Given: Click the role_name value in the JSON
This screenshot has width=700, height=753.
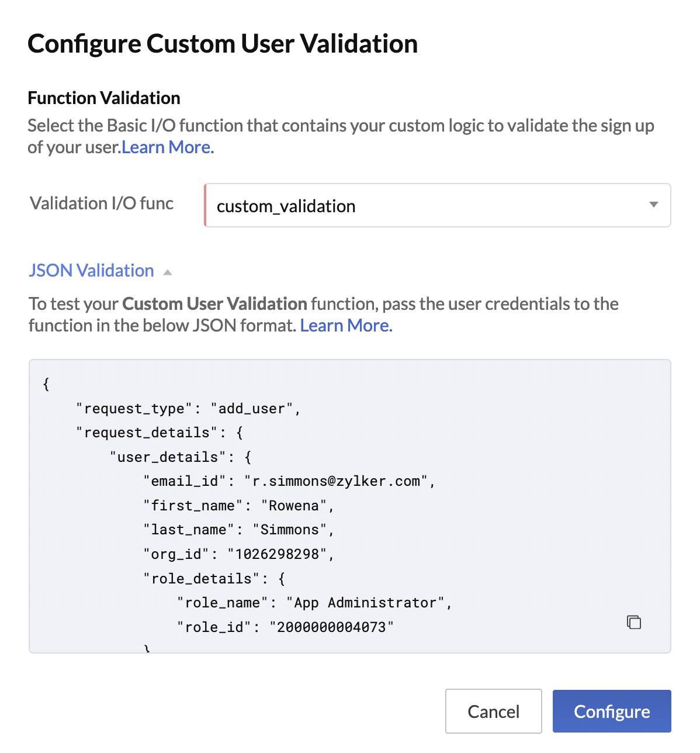Looking at the screenshot, I should tap(368, 602).
